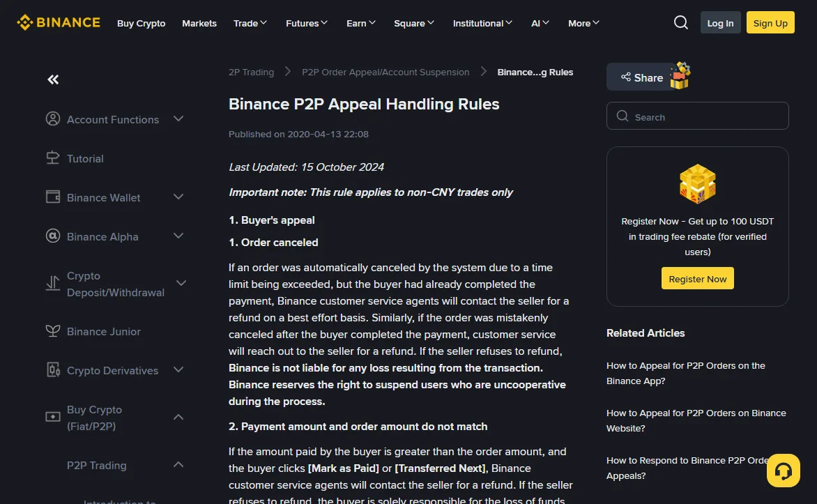
Task: Click the Crypto Deposit/Withdrawal arrows icon
Action: pos(52,283)
